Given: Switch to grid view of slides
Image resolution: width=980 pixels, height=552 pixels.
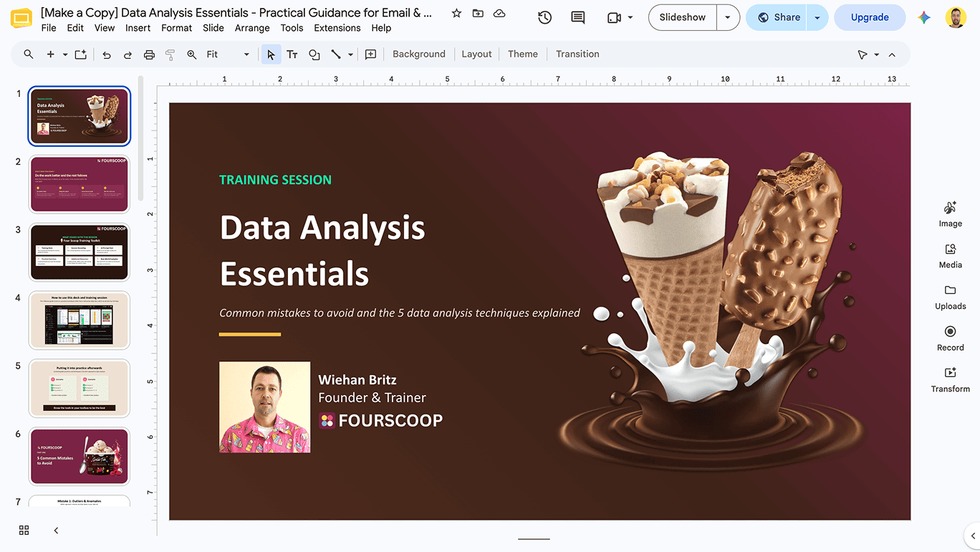Looking at the screenshot, I should point(24,530).
